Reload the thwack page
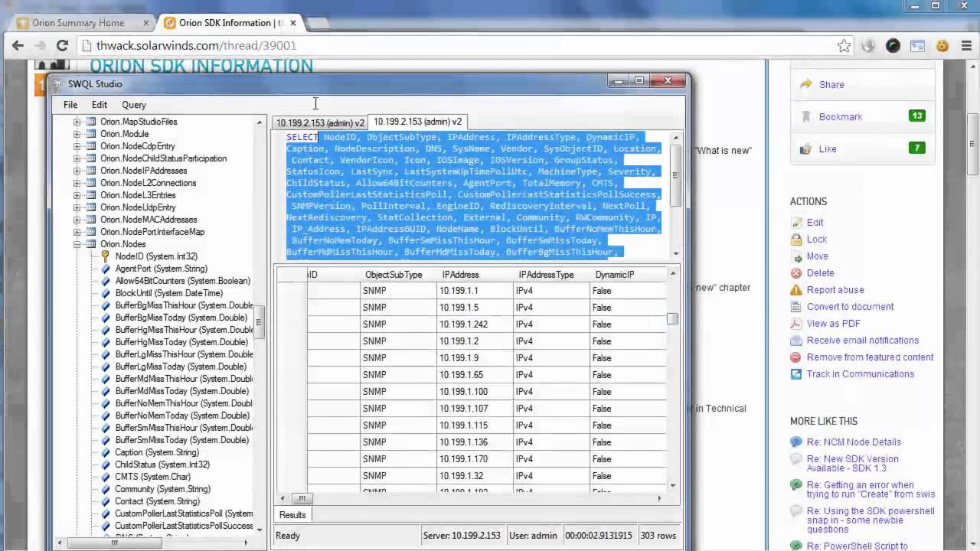The height and width of the screenshot is (551, 980). point(63,46)
